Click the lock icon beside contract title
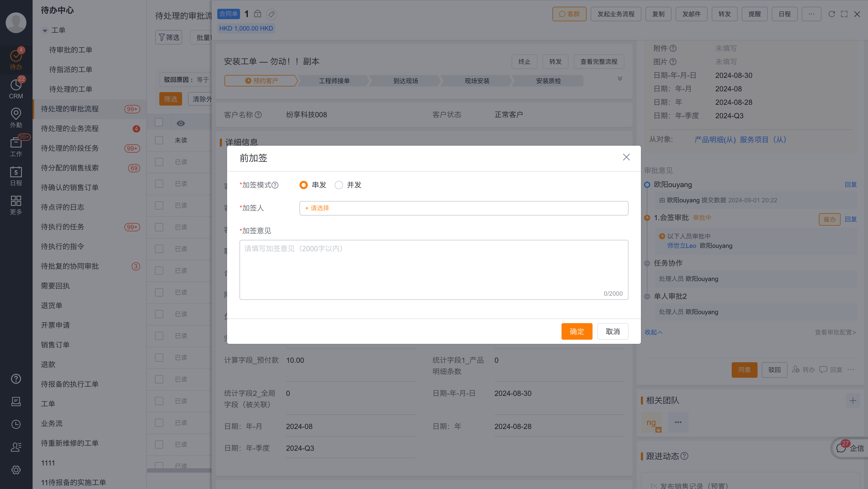This screenshot has width=868, height=489. (x=257, y=14)
